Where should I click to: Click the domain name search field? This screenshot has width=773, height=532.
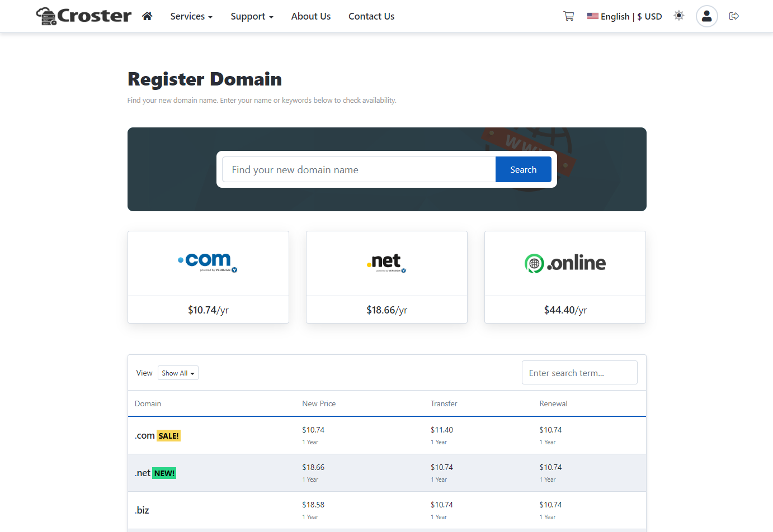tap(359, 169)
